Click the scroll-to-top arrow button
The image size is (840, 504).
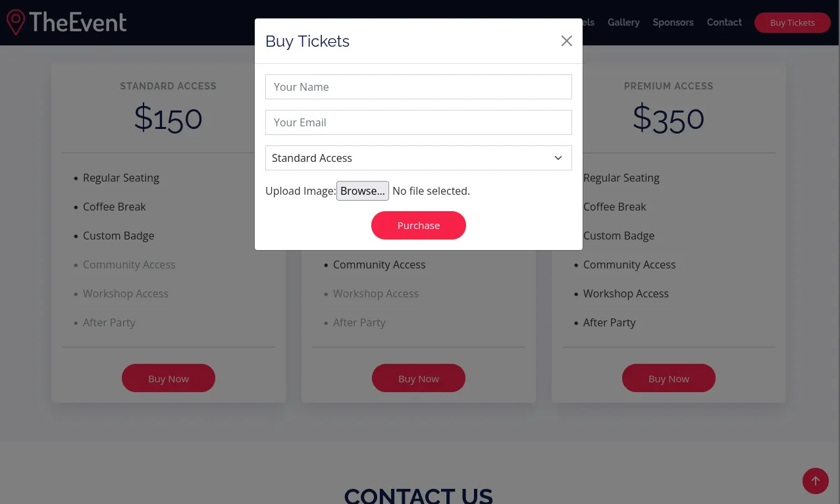pos(815,480)
